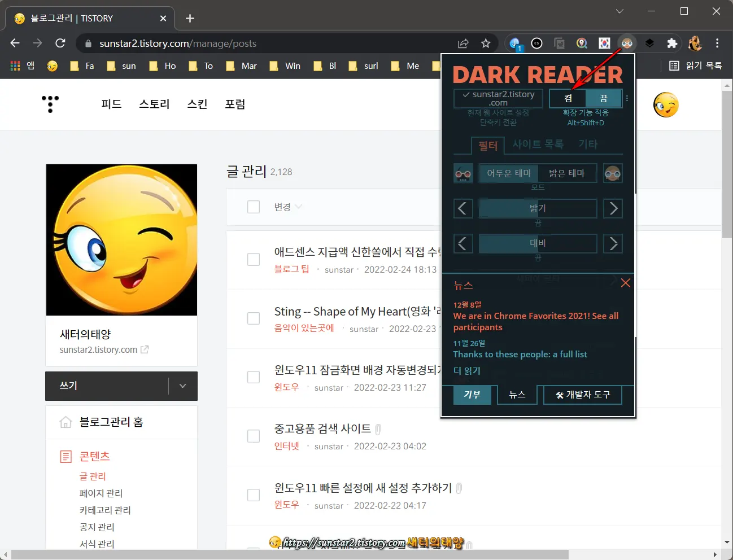Click the vertical page scrollbar
This screenshot has width=733, height=560.
pyautogui.click(x=727, y=164)
